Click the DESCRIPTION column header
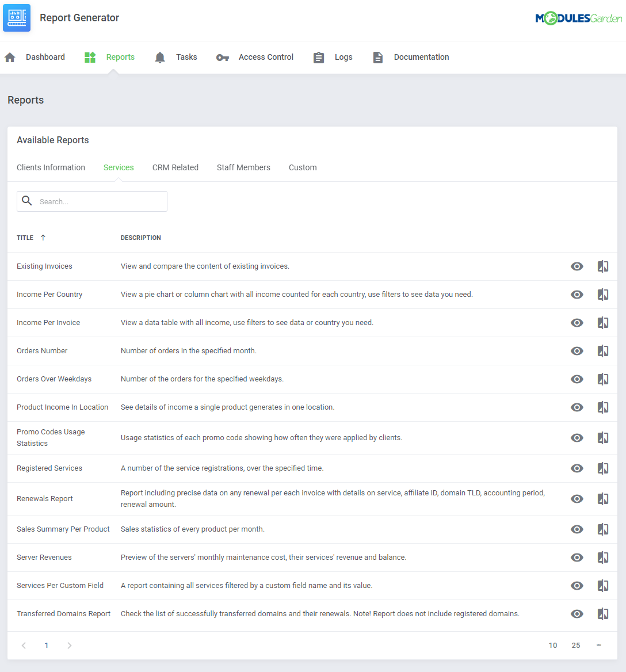This screenshot has width=626, height=672. [141, 238]
